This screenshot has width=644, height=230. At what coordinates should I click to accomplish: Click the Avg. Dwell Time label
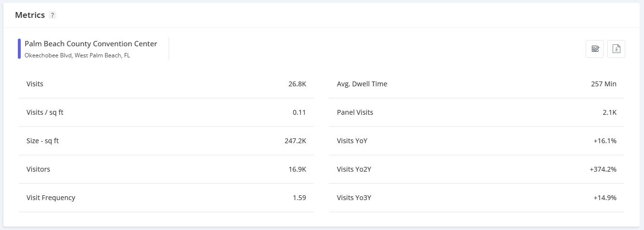click(362, 84)
